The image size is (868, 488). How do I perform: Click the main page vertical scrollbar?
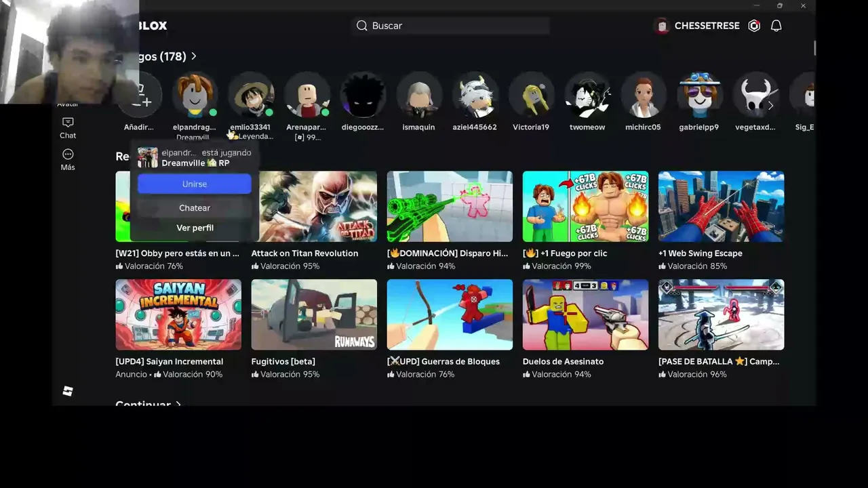(814, 48)
